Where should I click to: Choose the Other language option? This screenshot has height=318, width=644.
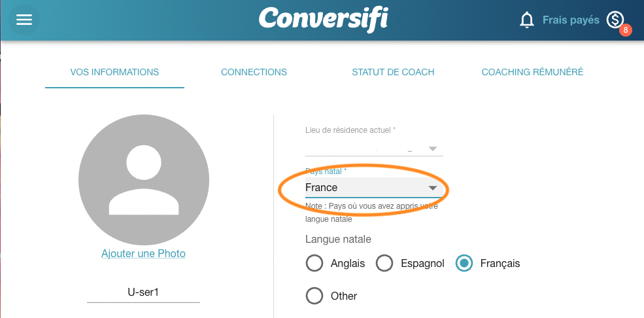click(x=314, y=296)
